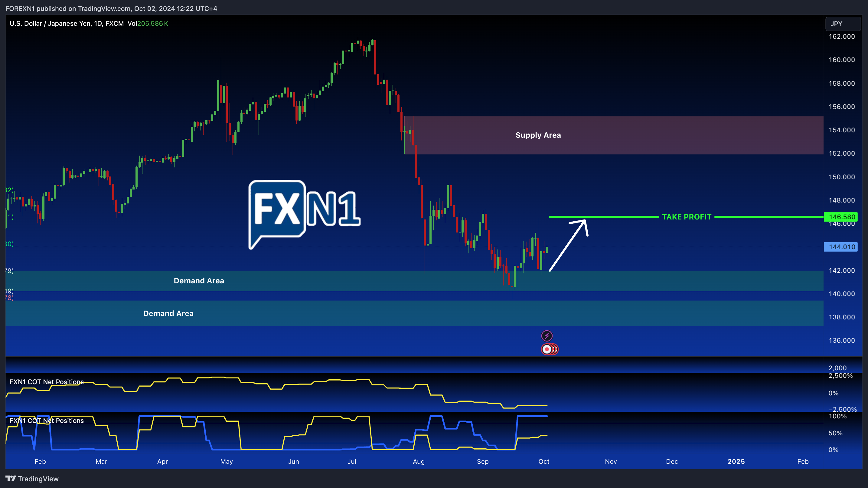Screen dimensions: 868x488
Task: Click the 2,500% indicator scale label
Action: point(840,375)
